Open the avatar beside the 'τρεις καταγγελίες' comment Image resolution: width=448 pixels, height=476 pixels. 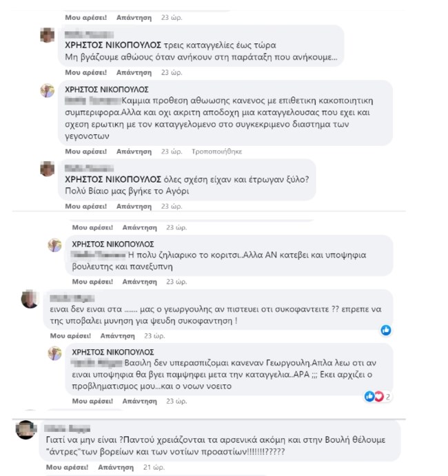[x=47, y=36]
